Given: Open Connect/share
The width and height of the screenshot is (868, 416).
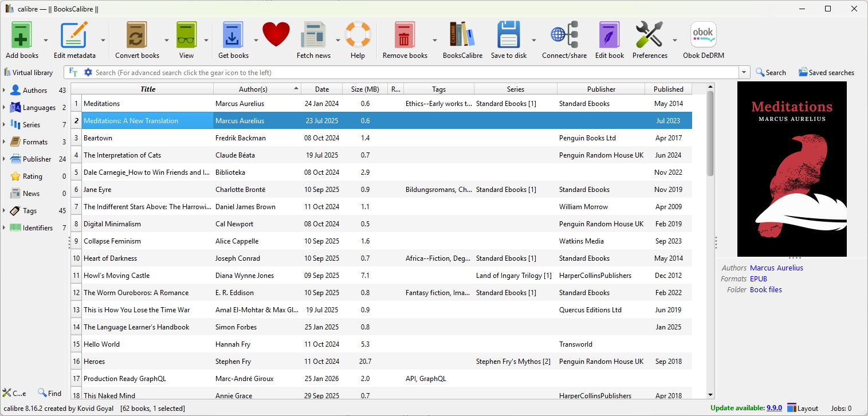Looking at the screenshot, I should point(564,35).
